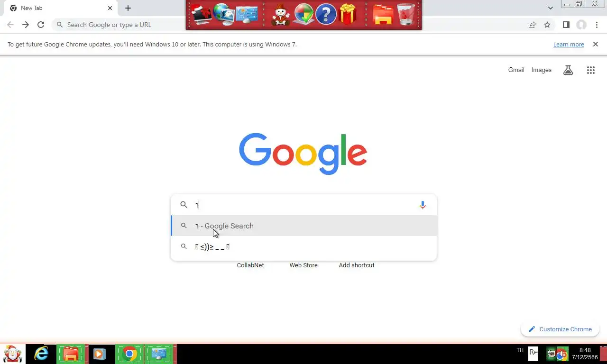
Task: Open the Images link
Action: tap(541, 70)
